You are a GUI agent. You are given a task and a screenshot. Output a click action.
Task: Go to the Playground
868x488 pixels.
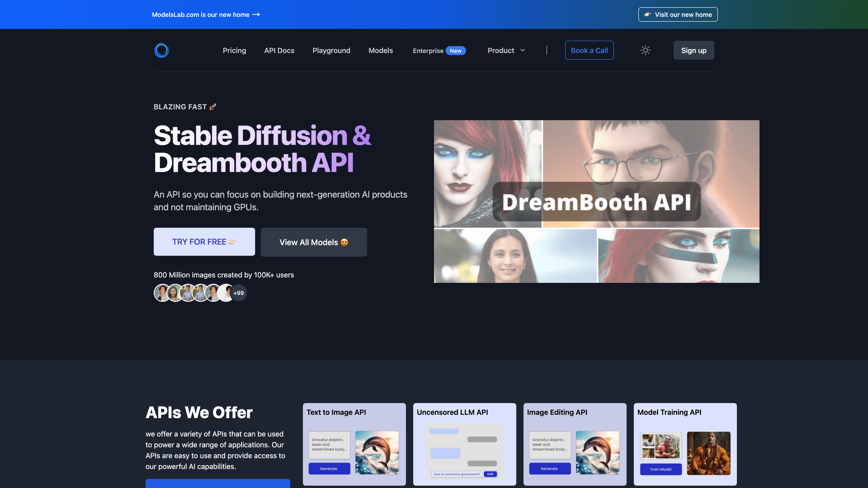coord(331,50)
